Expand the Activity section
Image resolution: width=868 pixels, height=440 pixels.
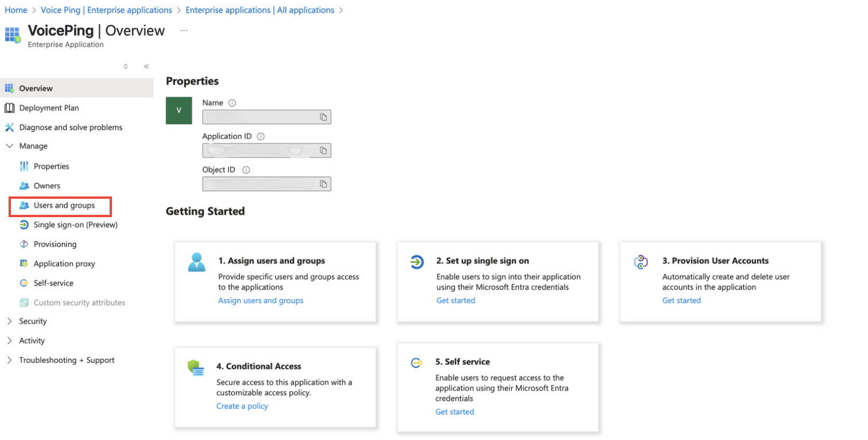coord(9,341)
